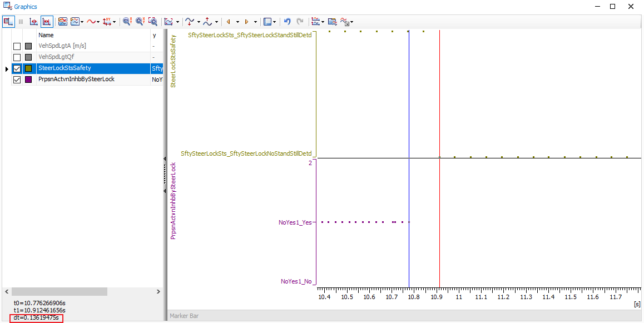Open the left orange arrow dropdown
The image size is (644, 323).
click(237, 22)
